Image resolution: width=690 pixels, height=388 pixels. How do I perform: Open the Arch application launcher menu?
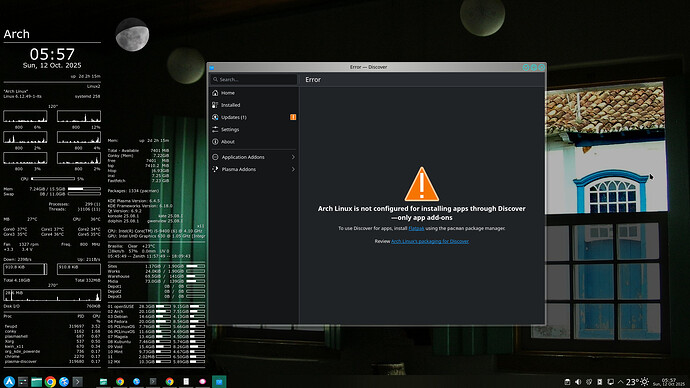(9, 381)
